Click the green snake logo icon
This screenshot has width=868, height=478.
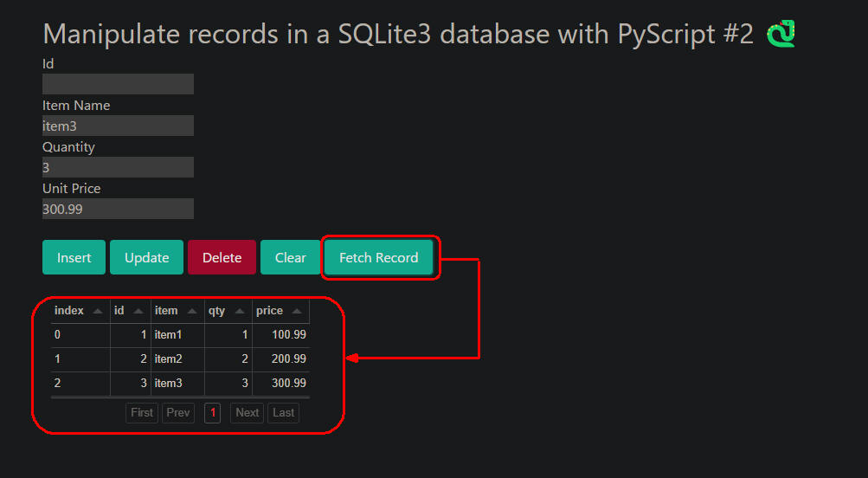pyautogui.click(x=781, y=34)
